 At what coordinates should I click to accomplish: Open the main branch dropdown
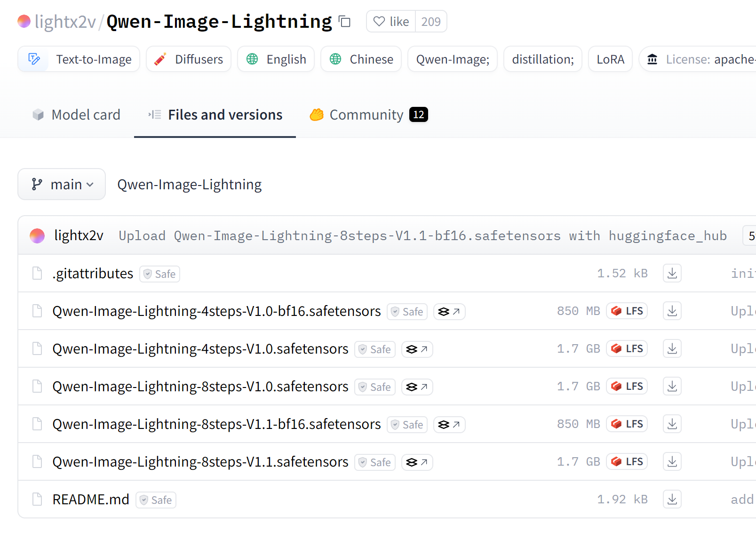click(62, 184)
